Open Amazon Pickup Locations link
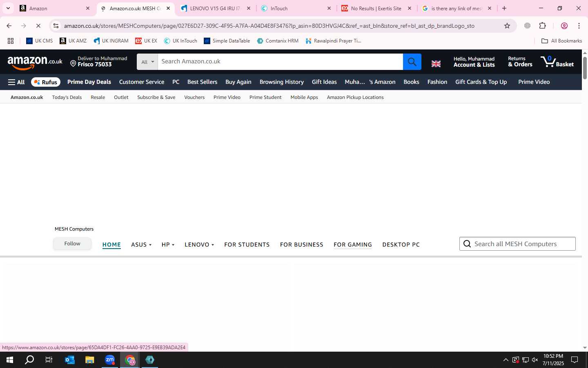 [x=355, y=97]
